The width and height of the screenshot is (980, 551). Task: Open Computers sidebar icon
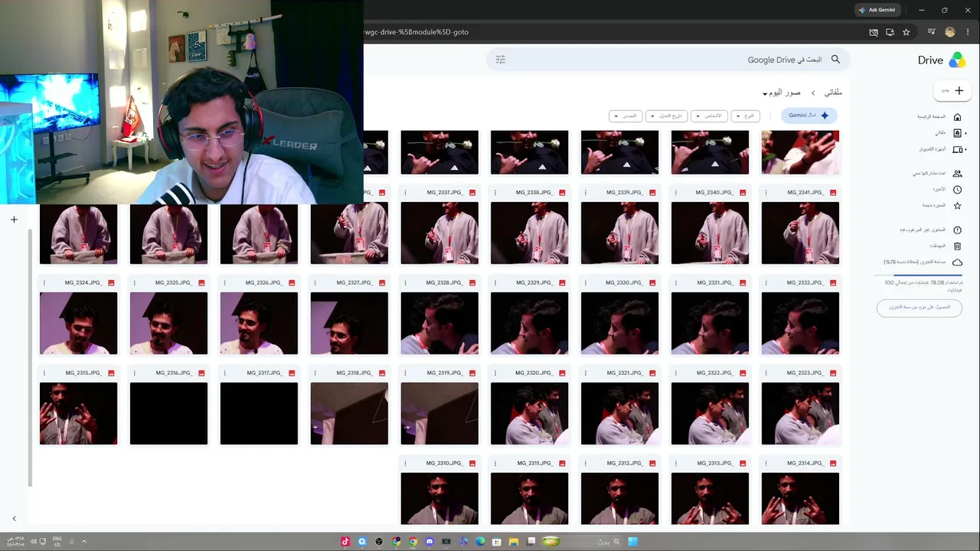(x=957, y=150)
